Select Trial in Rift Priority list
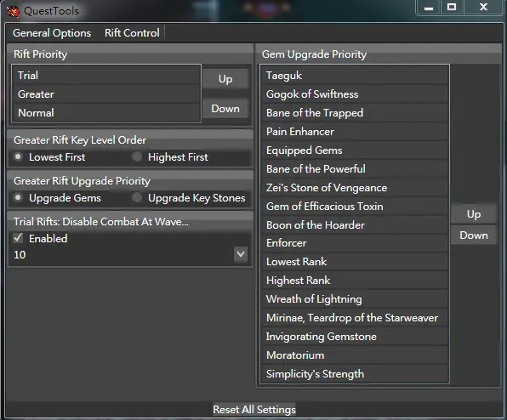Viewport: 507px width, 420px height. point(106,76)
